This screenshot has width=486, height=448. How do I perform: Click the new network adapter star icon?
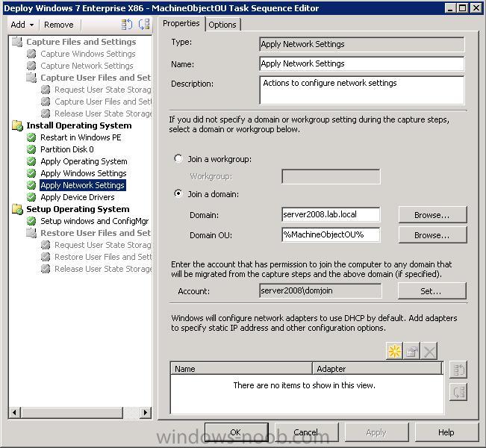394,351
